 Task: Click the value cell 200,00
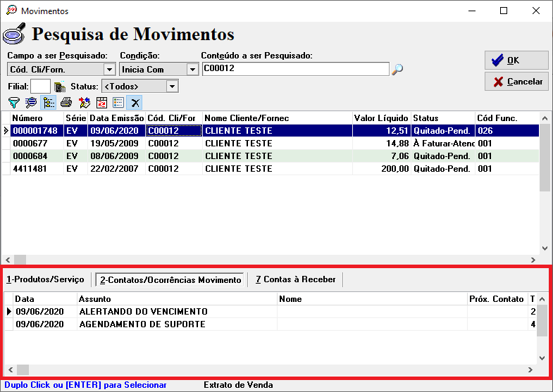click(382, 169)
